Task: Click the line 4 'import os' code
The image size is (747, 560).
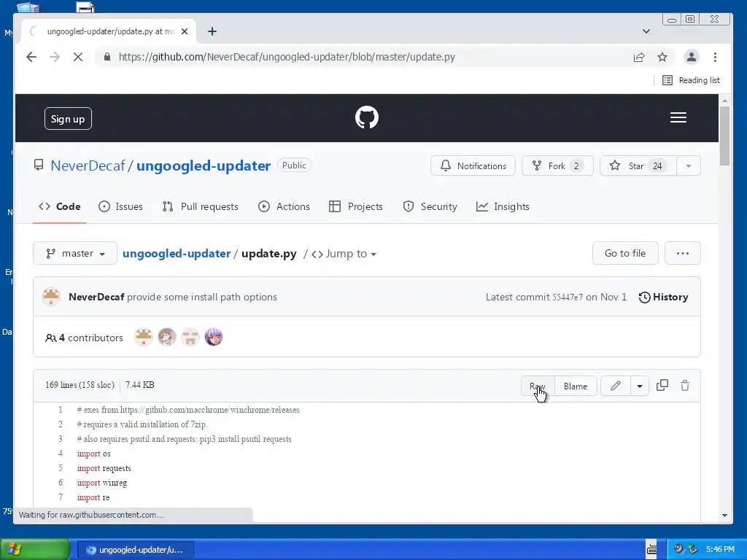Action: pos(94,454)
